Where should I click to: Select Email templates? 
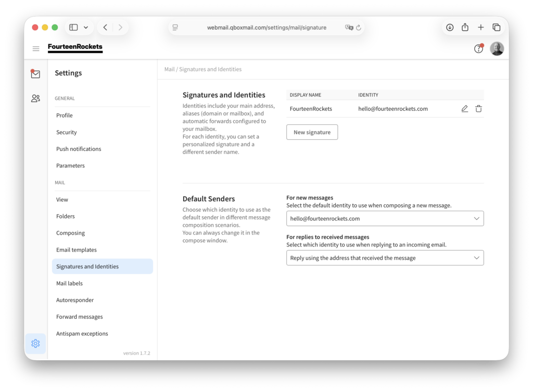[x=103, y=250]
